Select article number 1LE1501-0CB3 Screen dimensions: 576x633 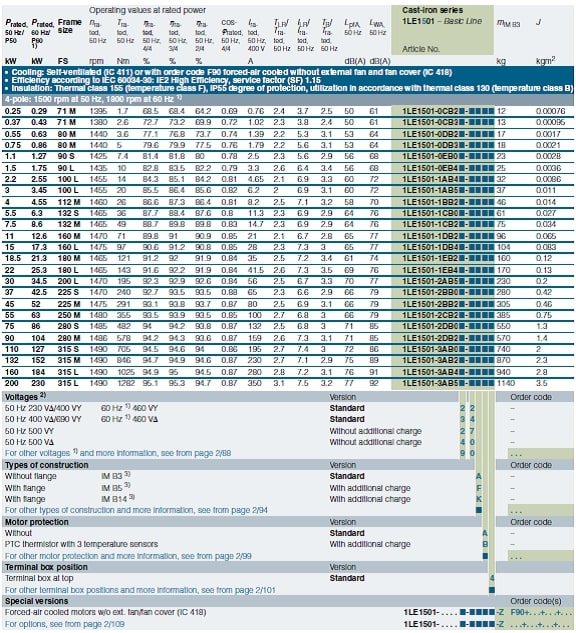(x=430, y=122)
